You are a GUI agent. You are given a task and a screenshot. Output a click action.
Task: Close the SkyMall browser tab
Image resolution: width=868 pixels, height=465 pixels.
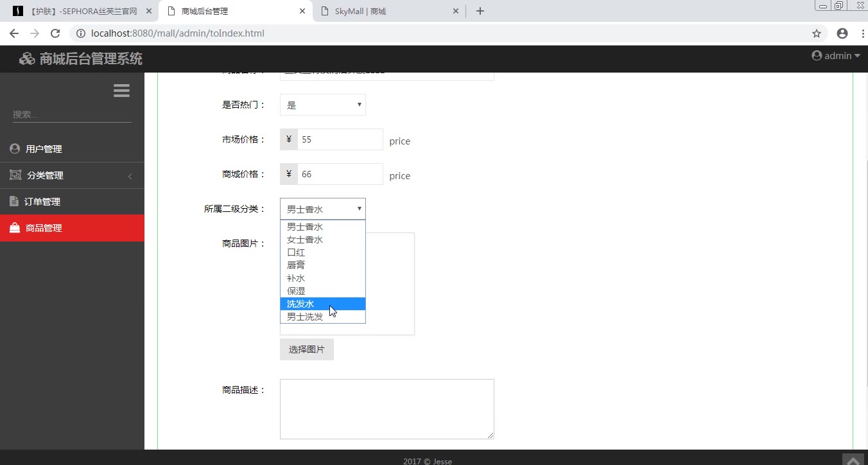[456, 11]
